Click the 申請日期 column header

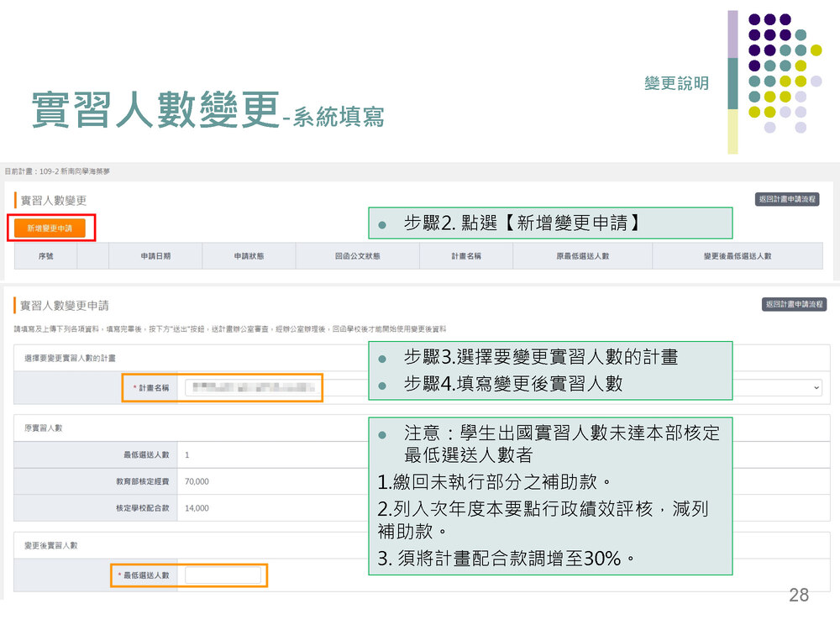155,256
